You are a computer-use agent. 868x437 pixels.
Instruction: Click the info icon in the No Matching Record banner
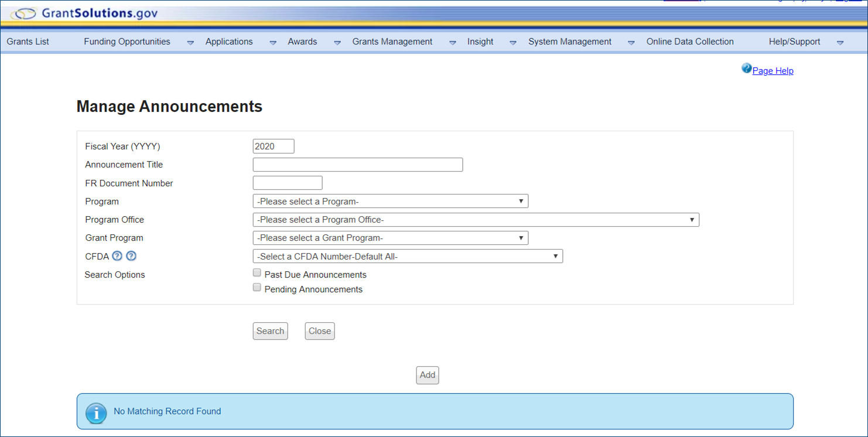click(x=96, y=412)
